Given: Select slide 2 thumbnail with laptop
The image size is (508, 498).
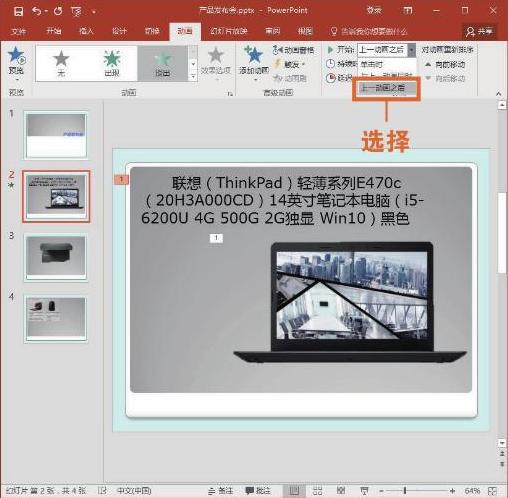Looking at the screenshot, I should [56, 196].
